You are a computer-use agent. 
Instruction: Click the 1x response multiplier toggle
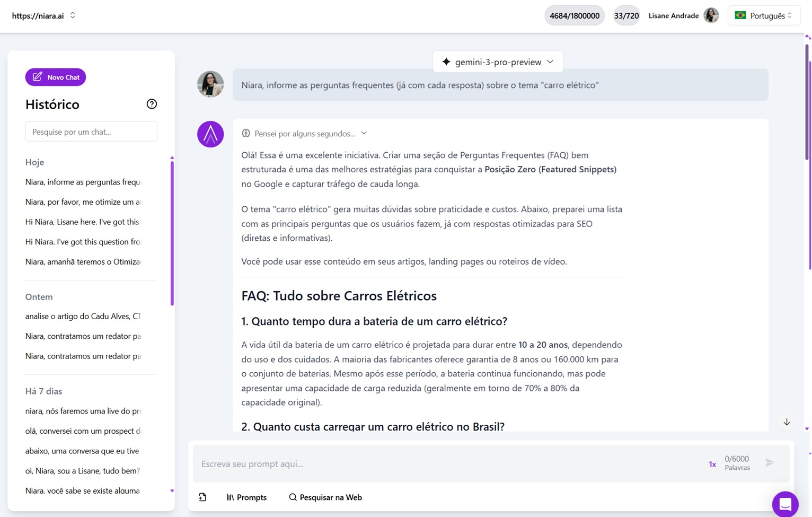point(712,464)
